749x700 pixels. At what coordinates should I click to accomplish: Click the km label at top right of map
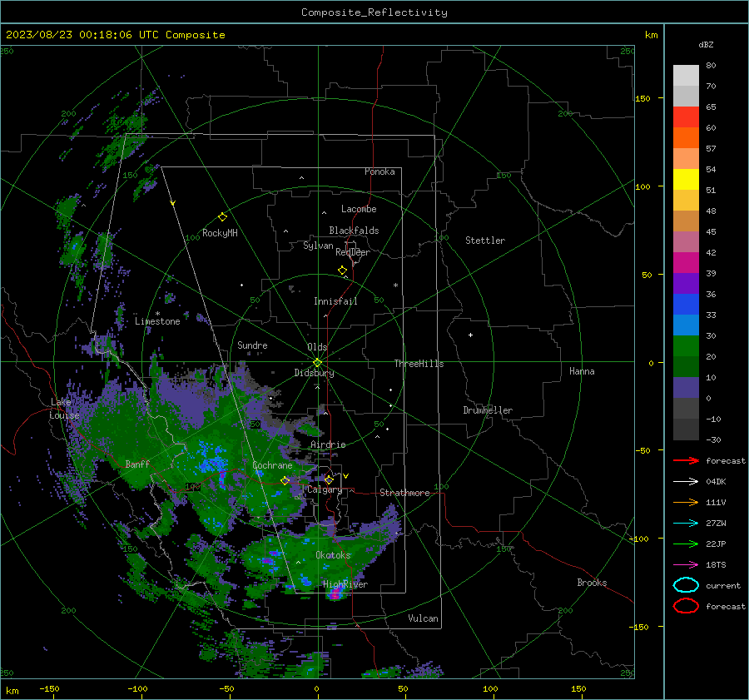tap(651, 35)
